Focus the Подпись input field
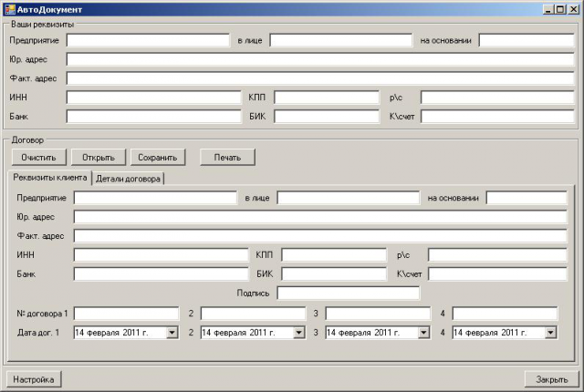The width and height of the screenshot is (584, 392). tap(349, 293)
